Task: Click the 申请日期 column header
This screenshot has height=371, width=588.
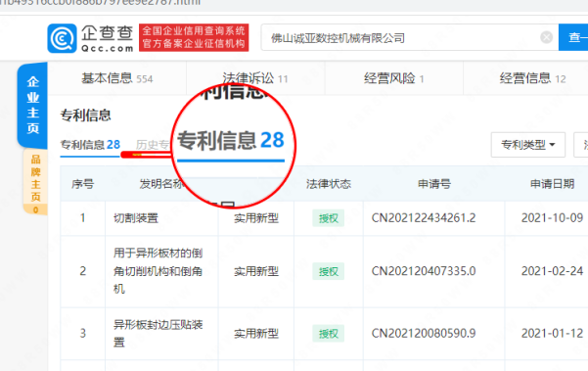Action: coord(552,184)
